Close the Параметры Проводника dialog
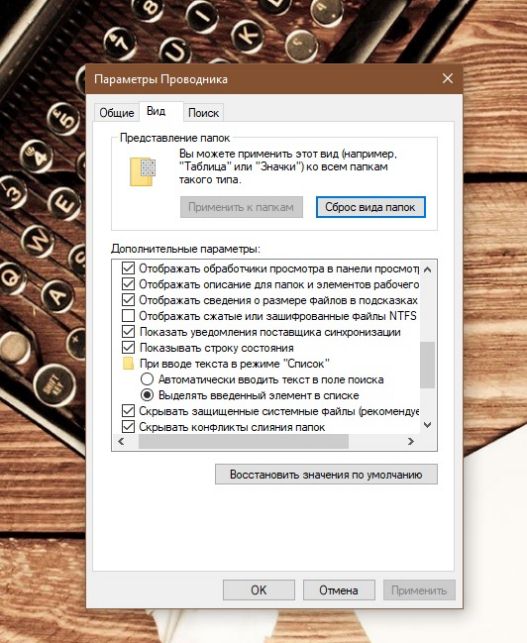 [x=447, y=78]
